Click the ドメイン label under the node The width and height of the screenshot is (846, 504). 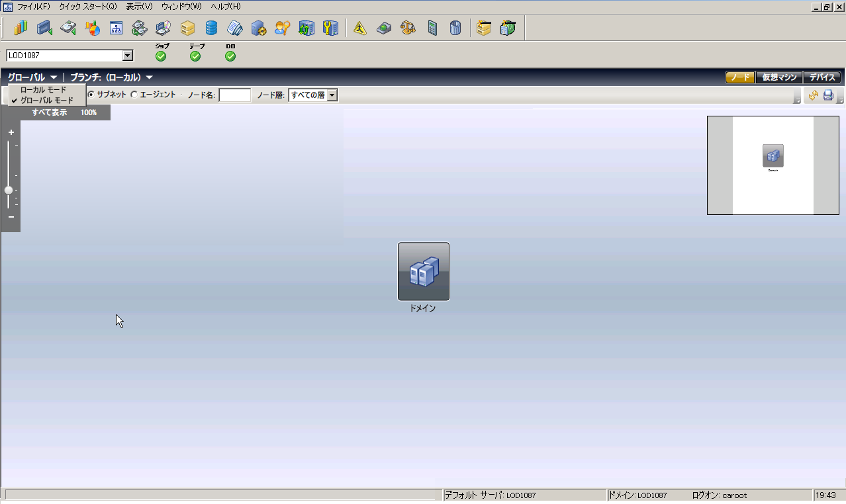coord(423,308)
